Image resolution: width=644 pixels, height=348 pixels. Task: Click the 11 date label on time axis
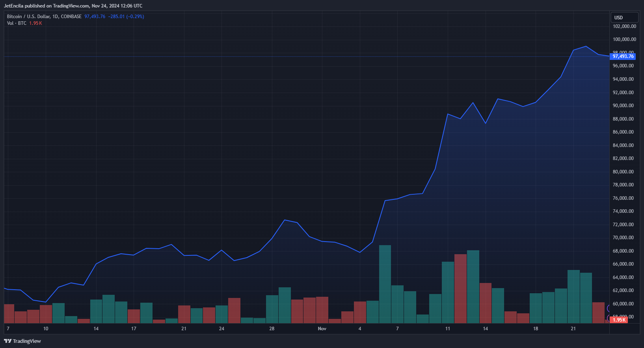click(448, 329)
